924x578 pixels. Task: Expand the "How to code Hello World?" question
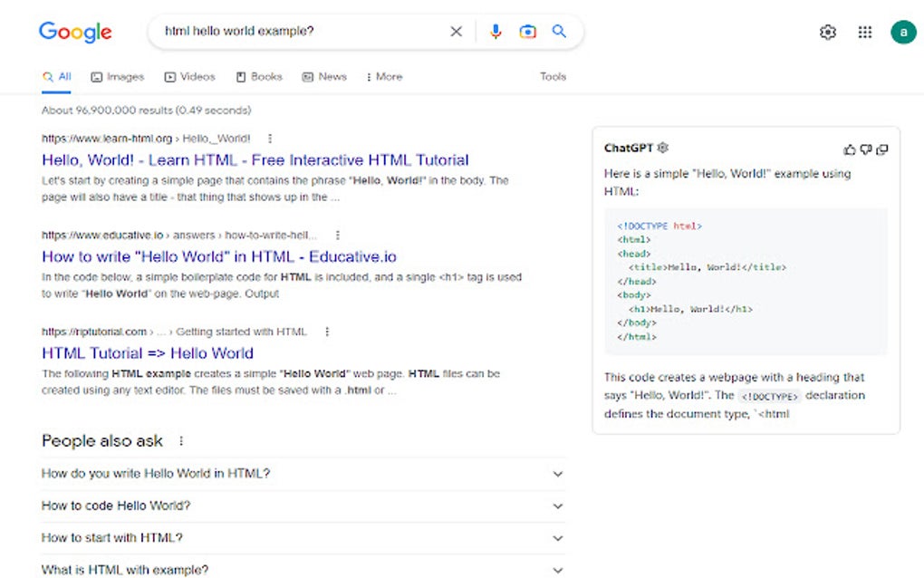pyautogui.click(x=557, y=506)
